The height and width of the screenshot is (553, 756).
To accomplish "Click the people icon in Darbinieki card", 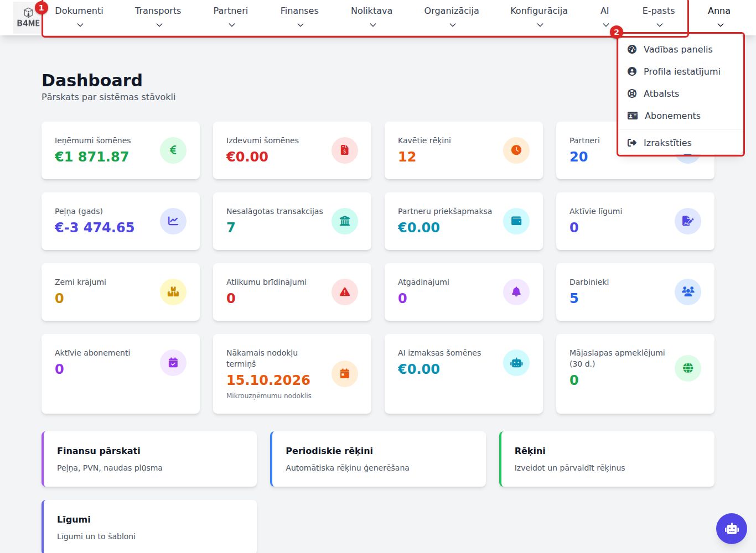I will [x=688, y=291].
